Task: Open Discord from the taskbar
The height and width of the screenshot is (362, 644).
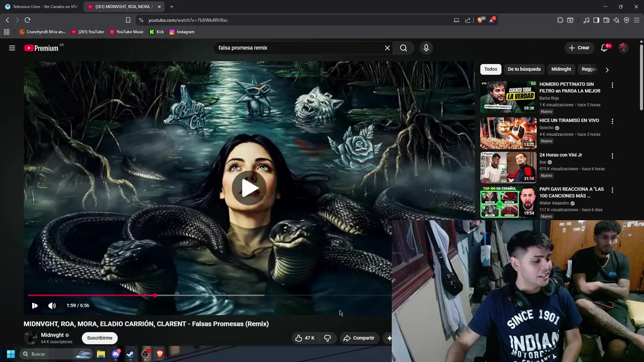Action: coord(116,354)
